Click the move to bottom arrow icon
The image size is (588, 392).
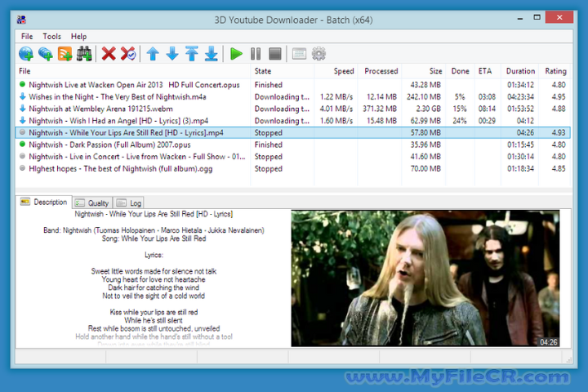(212, 54)
